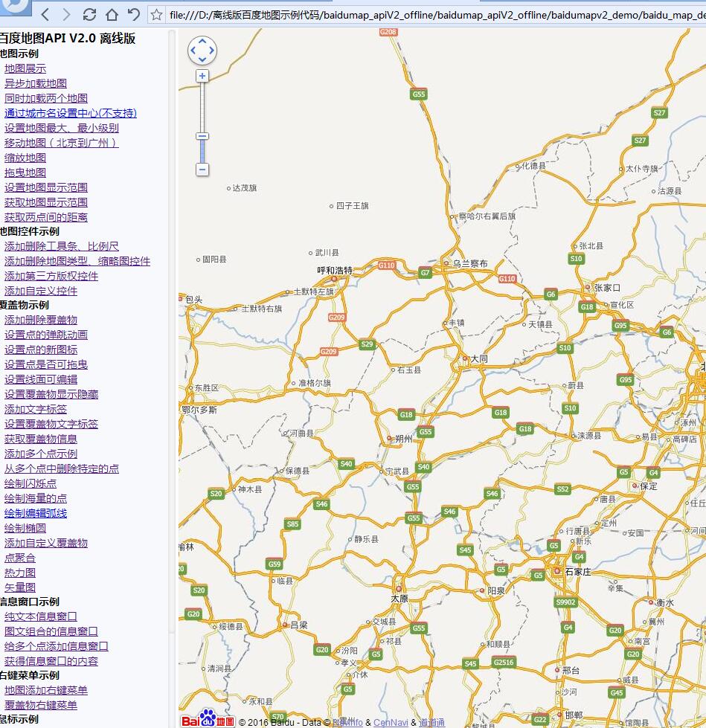Open the 异步加载地图 link
Screen dimensions: 706x728
click(x=35, y=83)
